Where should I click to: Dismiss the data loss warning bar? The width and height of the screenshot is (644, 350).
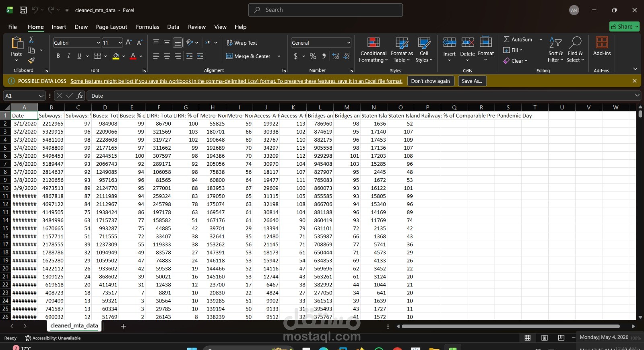(x=635, y=81)
